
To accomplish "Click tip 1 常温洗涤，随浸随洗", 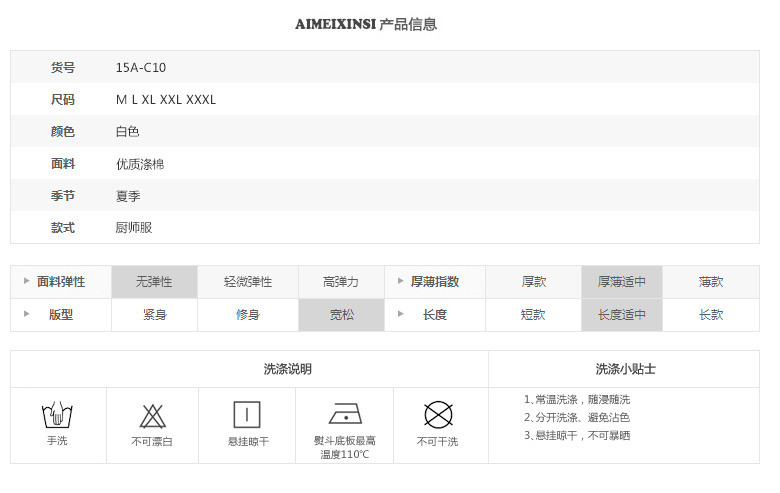I will (x=577, y=399).
